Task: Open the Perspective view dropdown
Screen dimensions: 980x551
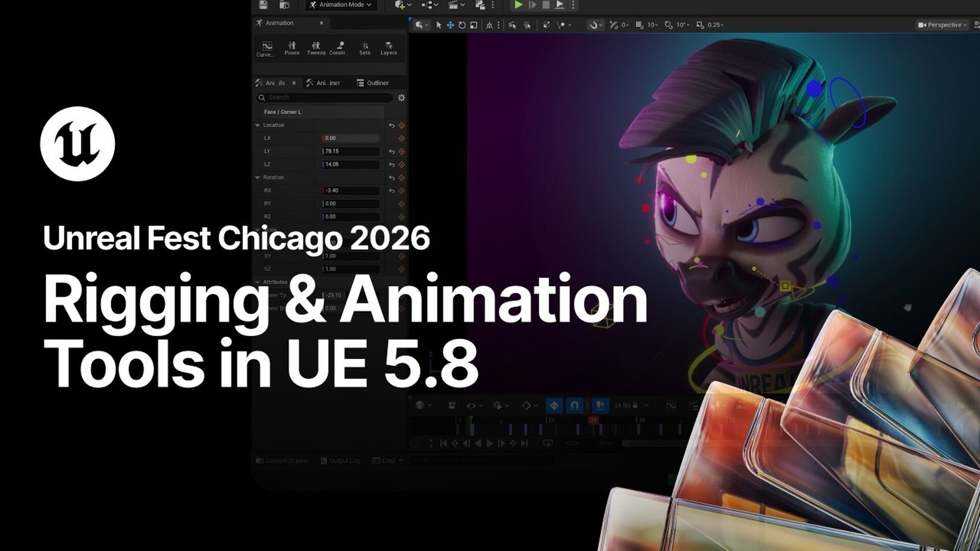Action: (942, 25)
